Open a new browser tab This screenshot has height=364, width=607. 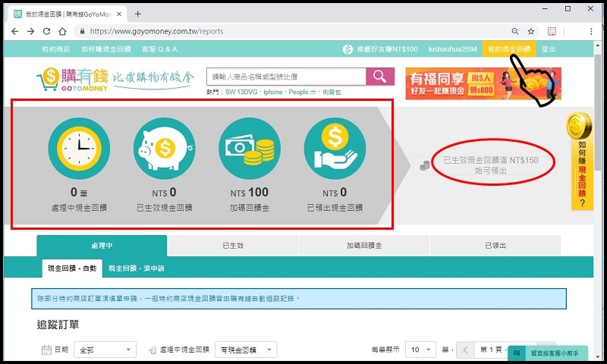click(x=137, y=14)
